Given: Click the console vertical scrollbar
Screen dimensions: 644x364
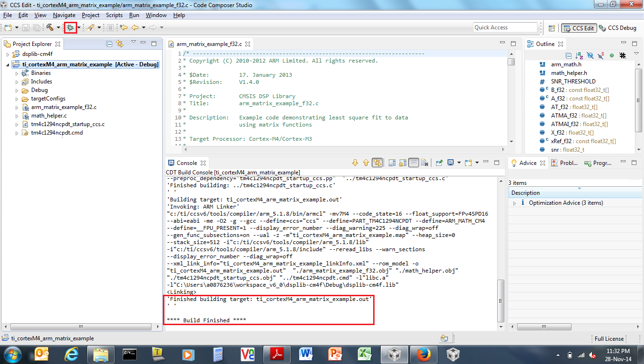Looking at the screenshot, I should tap(501, 300).
